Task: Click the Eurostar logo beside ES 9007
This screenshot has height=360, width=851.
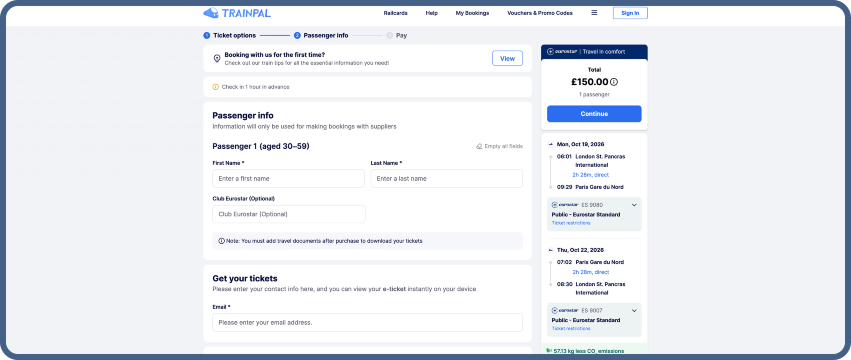Action: click(x=565, y=311)
